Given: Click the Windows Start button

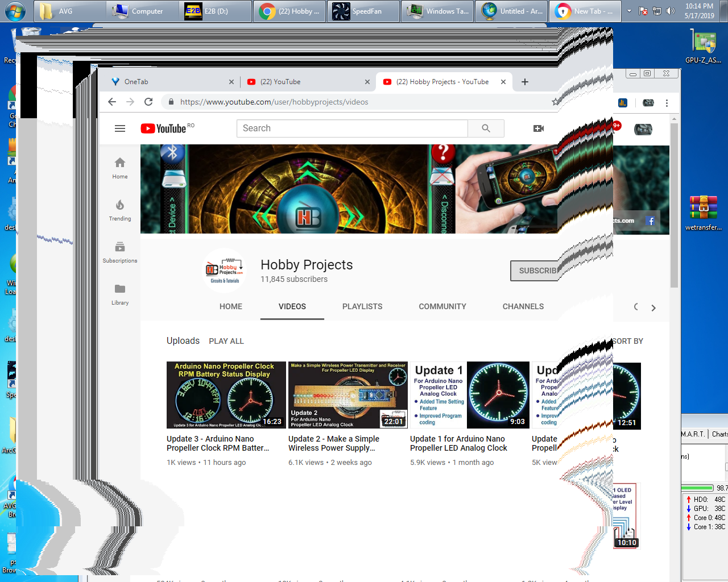Looking at the screenshot, I should (x=15, y=11).
